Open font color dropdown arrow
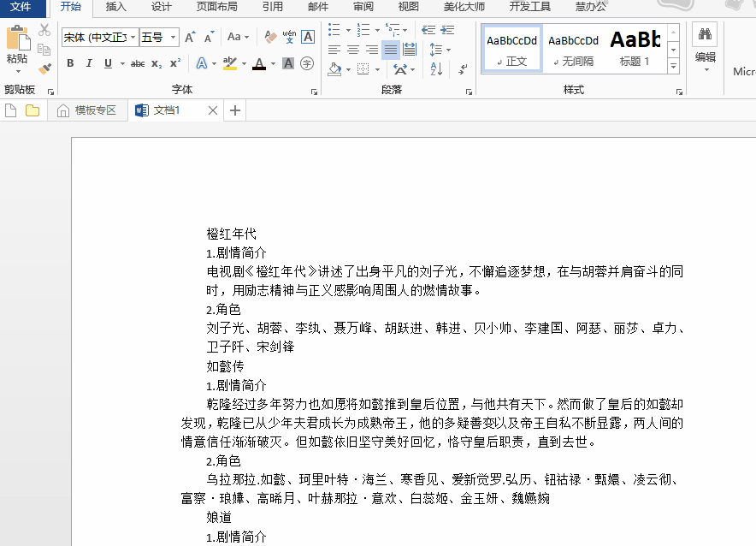Image resolution: width=756 pixels, height=546 pixels. point(274,63)
